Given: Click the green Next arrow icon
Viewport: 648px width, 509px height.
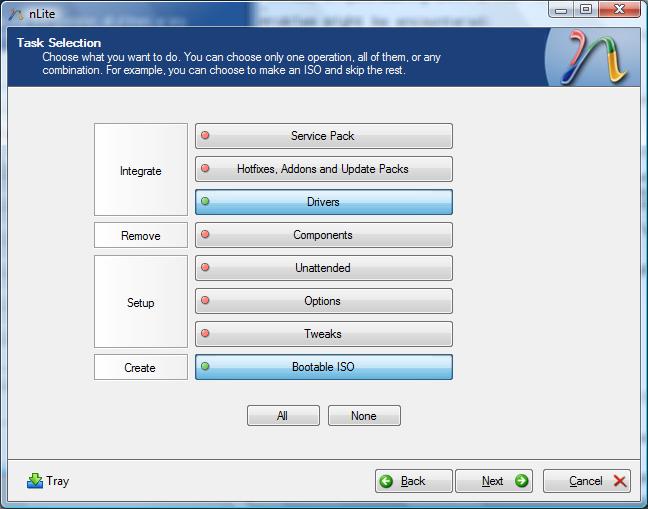Looking at the screenshot, I should click(x=521, y=481).
